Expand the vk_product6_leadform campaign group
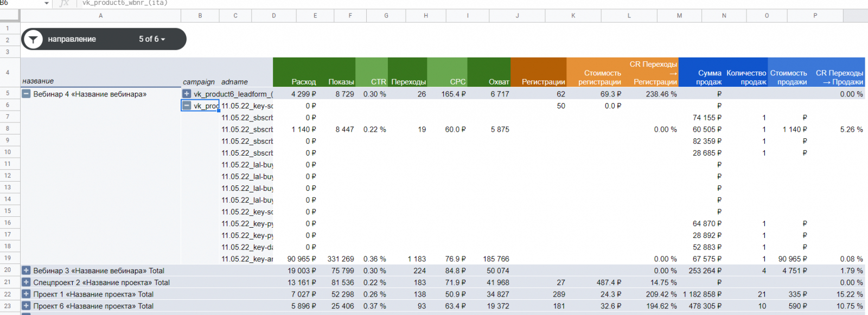The width and height of the screenshot is (868, 315). 187,94
